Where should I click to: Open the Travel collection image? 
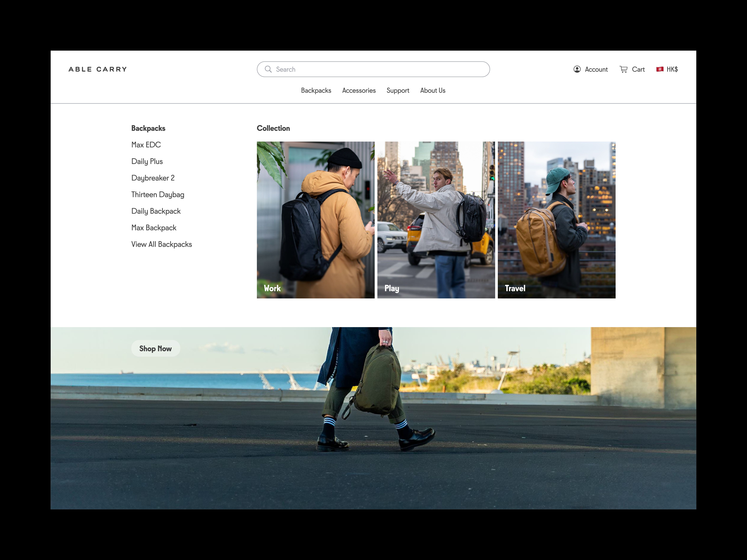click(557, 220)
